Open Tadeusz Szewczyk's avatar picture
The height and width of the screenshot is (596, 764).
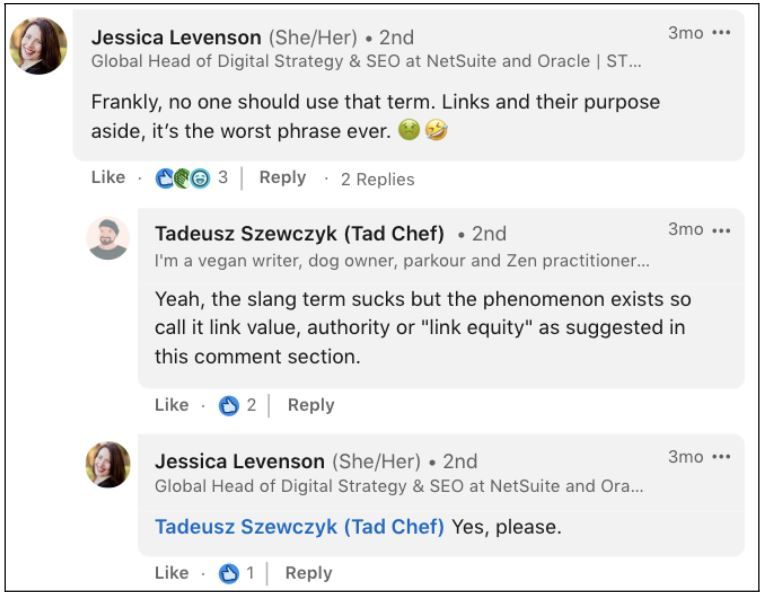(x=108, y=239)
